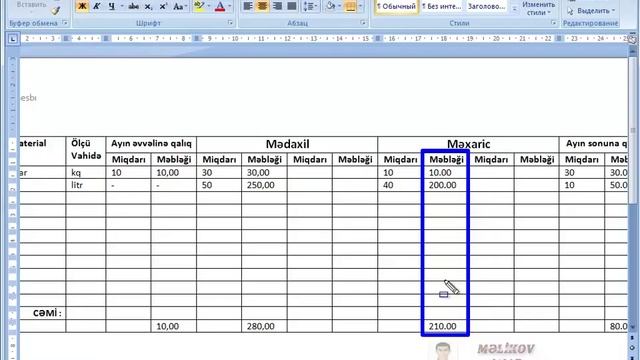Image resolution: width=640 pixels, height=360 pixels.
Task: Click the vertical scrollbar down arrow
Action: click(632, 327)
